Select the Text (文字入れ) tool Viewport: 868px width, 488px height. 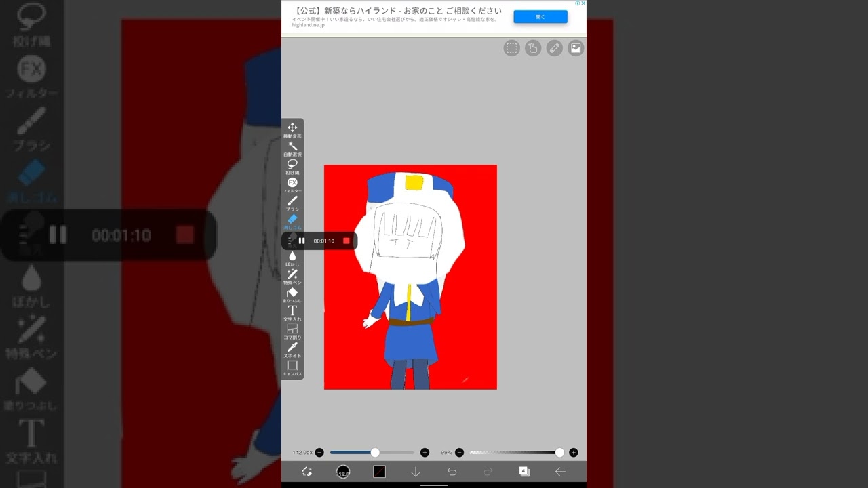(x=292, y=312)
